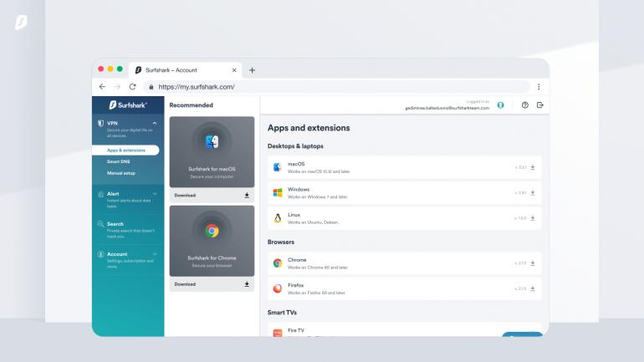Open help question mark icon
644x362 pixels.
525,105
